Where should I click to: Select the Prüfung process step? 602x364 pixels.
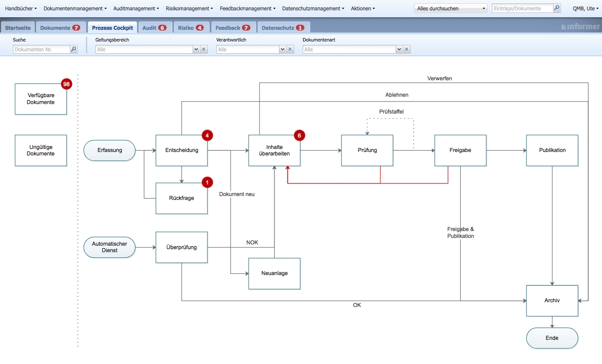click(x=368, y=150)
